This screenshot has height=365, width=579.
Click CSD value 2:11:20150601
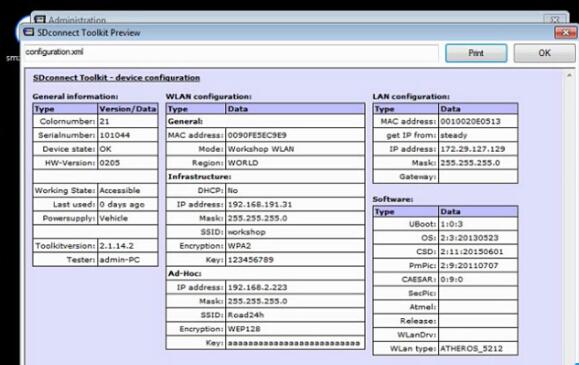[x=471, y=252]
